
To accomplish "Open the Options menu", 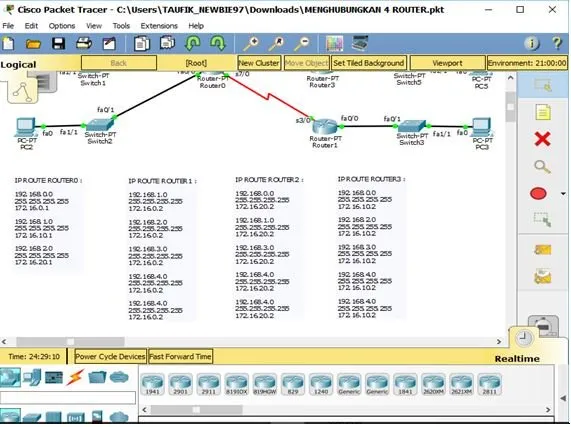I will click(x=62, y=26).
